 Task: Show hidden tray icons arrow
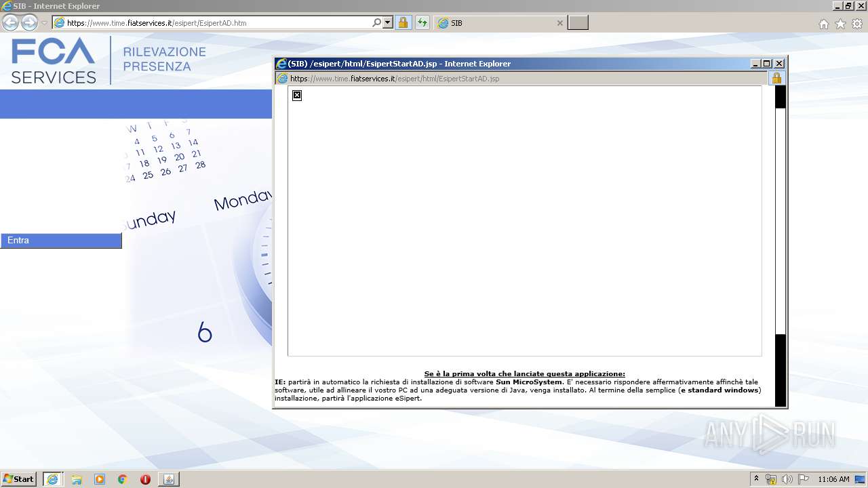pyautogui.click(x=756, y=479)
